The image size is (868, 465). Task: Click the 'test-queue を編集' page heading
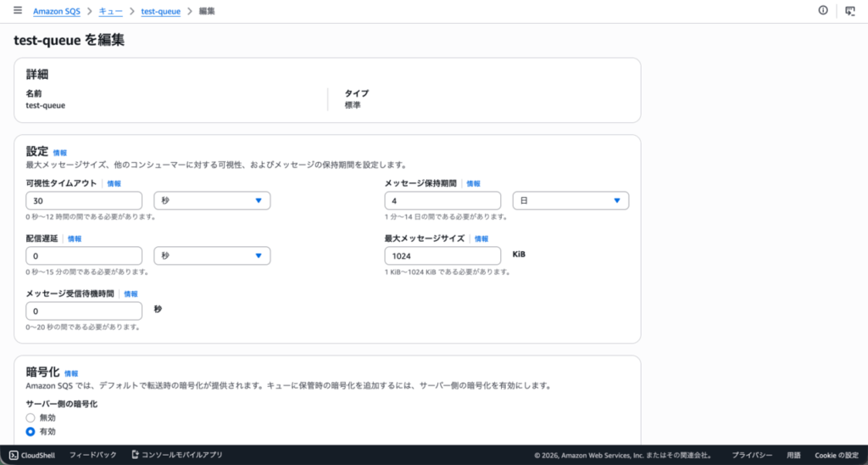click(x=70, y=41)
